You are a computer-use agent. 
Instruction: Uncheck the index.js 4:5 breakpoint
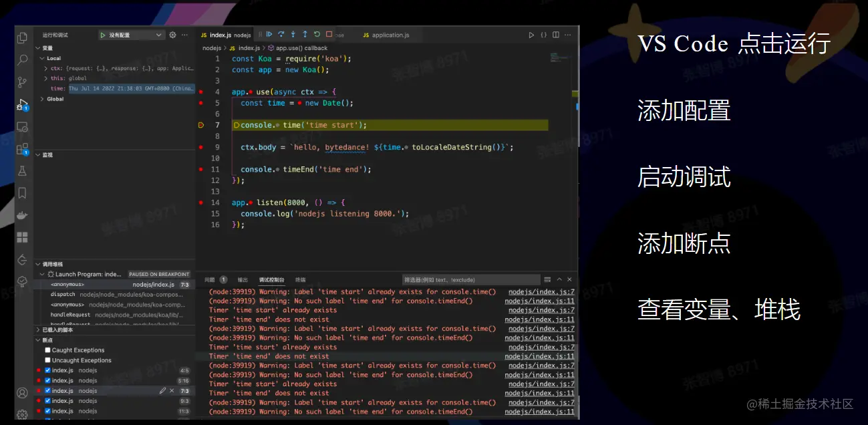(x=48, y=370)
